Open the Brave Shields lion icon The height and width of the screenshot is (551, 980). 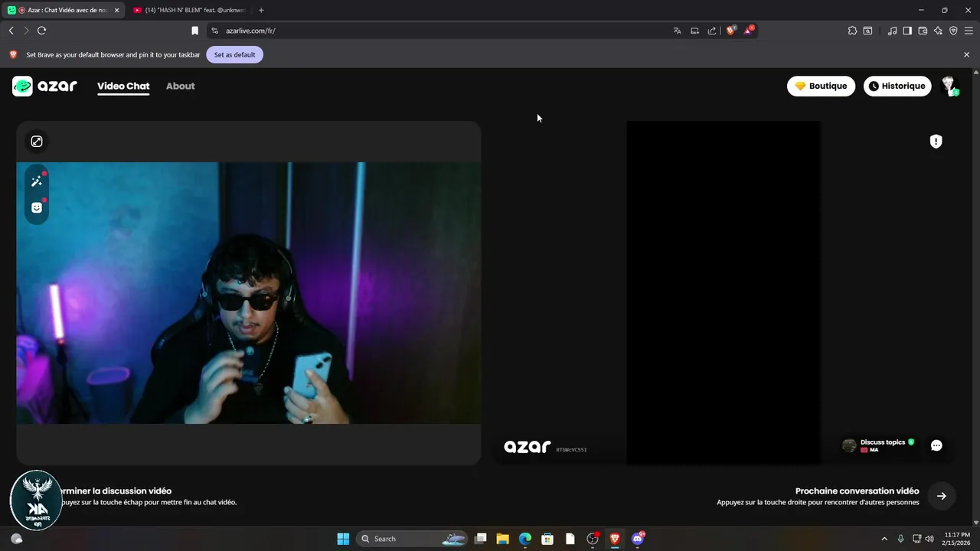coord(731,31)
